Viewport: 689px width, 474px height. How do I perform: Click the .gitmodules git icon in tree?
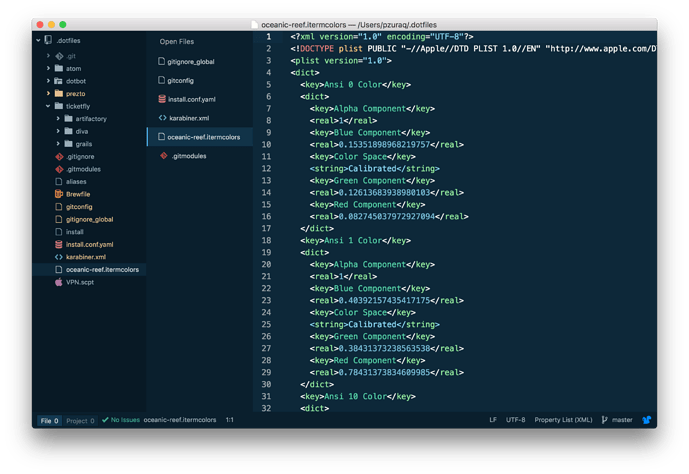(59, 169)
